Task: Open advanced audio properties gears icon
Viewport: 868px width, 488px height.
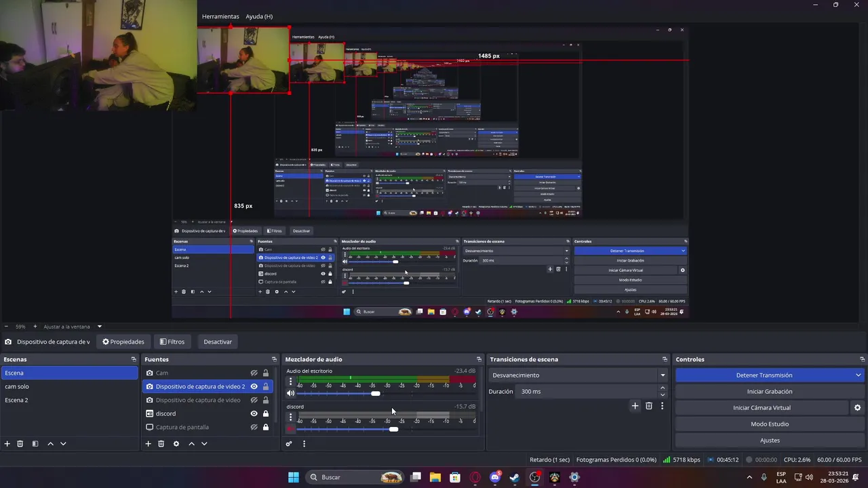Action: [x=289, y=444]
